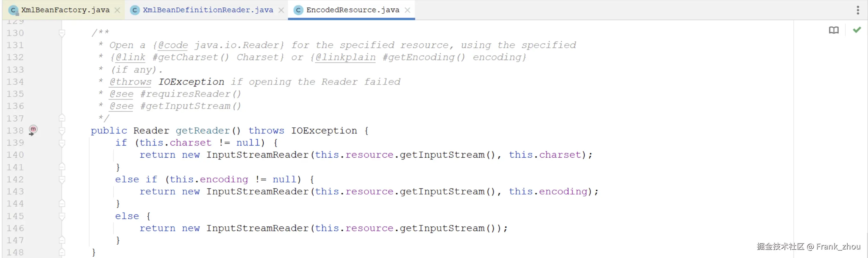Click the class icon on EncodedResource.java tab

point(298,10)
